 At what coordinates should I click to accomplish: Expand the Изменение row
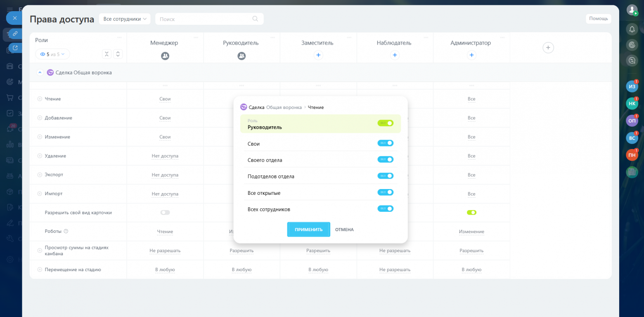pyautogui.click(x=40, y=137)
